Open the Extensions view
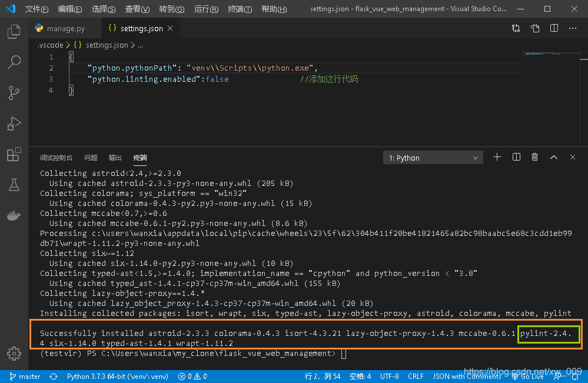 click(14, 154)
